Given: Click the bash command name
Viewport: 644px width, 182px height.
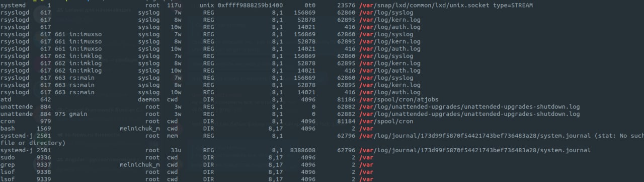Looking at the screenshot, I should [x=8, y=129].
